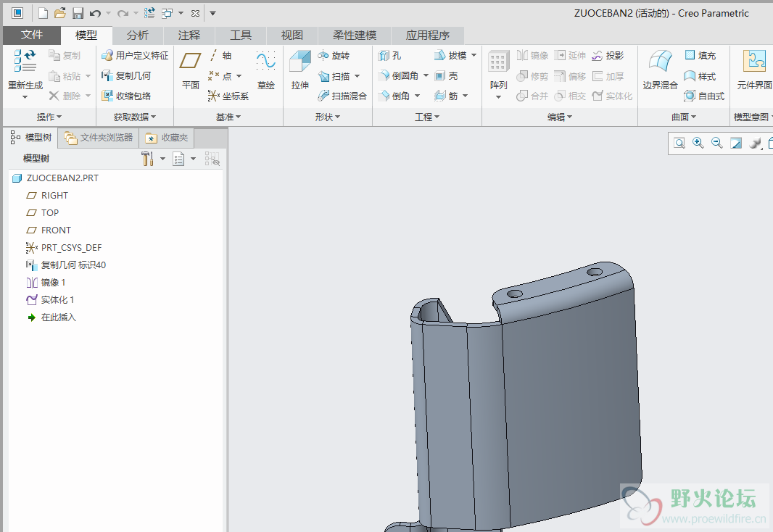Select the 拉伸 (Extrude) tool

pos(299,70)
